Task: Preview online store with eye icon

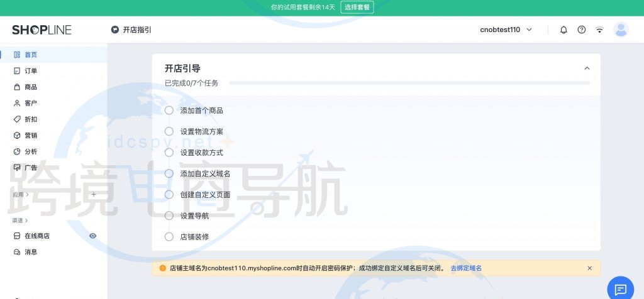Action: pos(93,236)
